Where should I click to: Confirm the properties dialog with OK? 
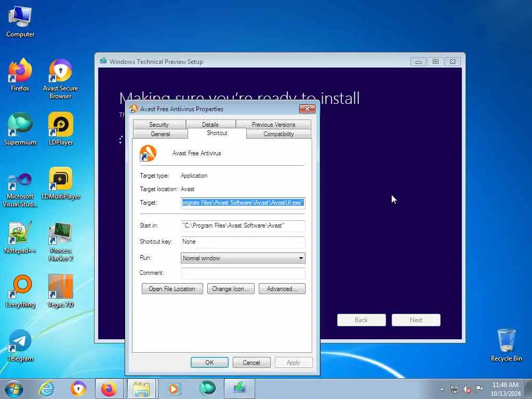(209, 362)
